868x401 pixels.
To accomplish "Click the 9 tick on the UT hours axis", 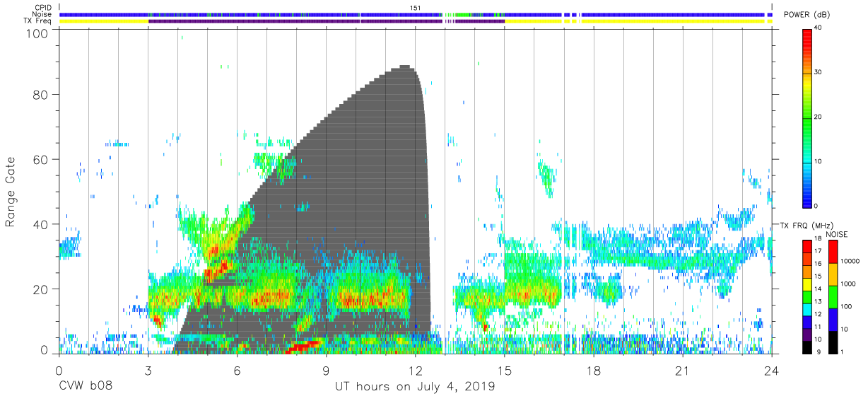I will click(x=327, y=370).
